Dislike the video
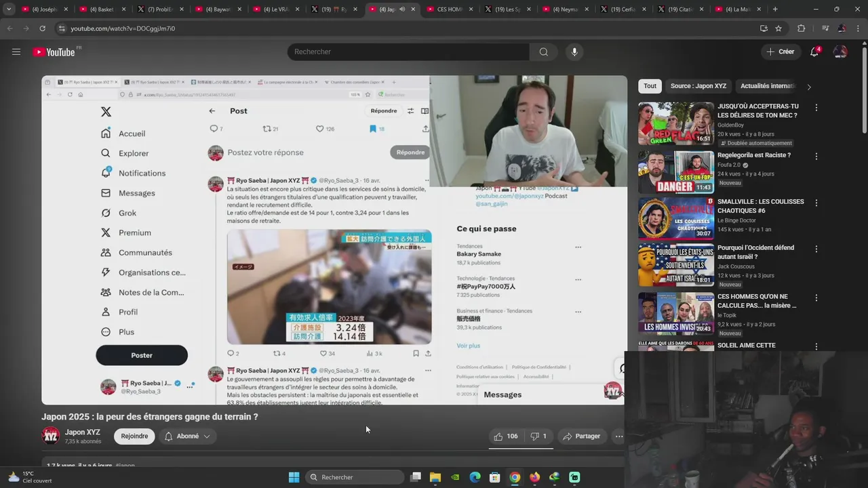 tap(538, 436)
